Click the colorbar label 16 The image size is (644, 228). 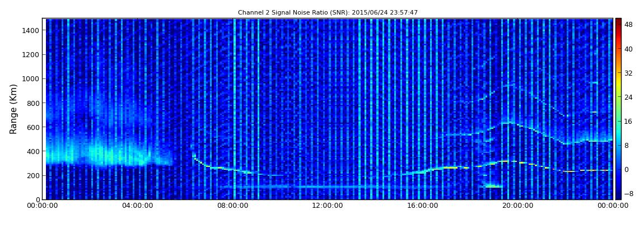(628, 121)
